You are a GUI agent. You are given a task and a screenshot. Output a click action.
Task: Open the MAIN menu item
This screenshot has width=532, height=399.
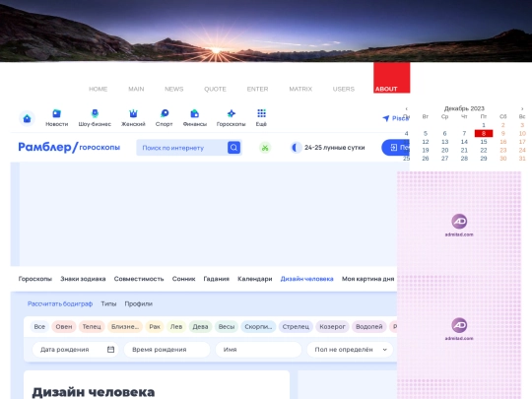click(x=136, y=89)
